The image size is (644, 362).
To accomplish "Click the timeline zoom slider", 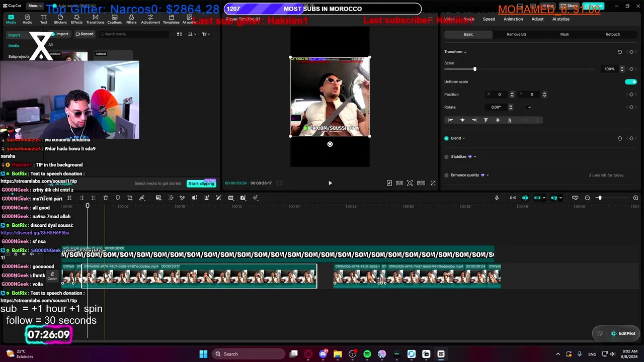I will (599, 198).
